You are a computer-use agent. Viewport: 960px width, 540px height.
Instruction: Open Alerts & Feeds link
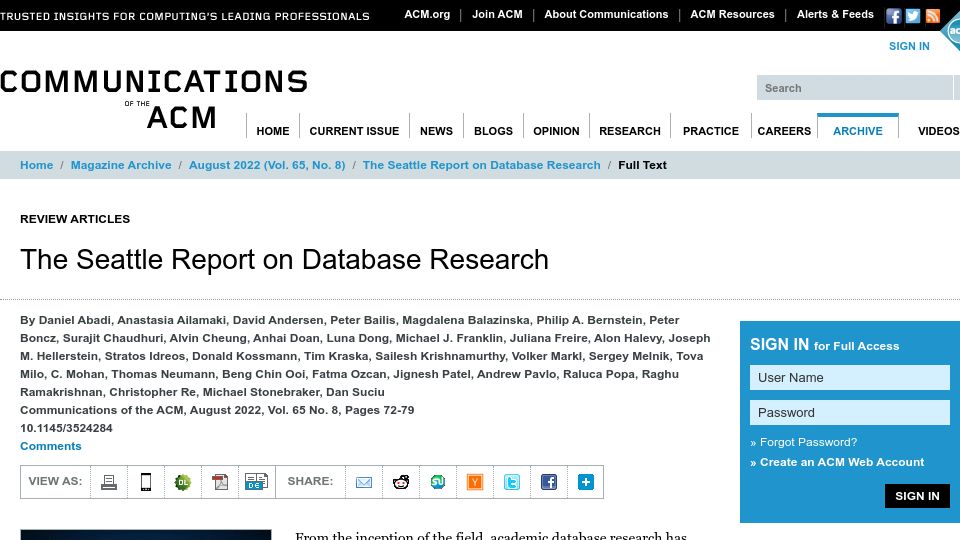pyautogui.click(x=835, y=14)
